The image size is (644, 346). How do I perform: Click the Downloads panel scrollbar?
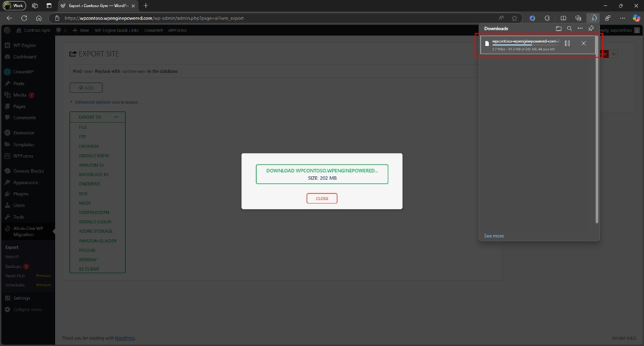597,130
